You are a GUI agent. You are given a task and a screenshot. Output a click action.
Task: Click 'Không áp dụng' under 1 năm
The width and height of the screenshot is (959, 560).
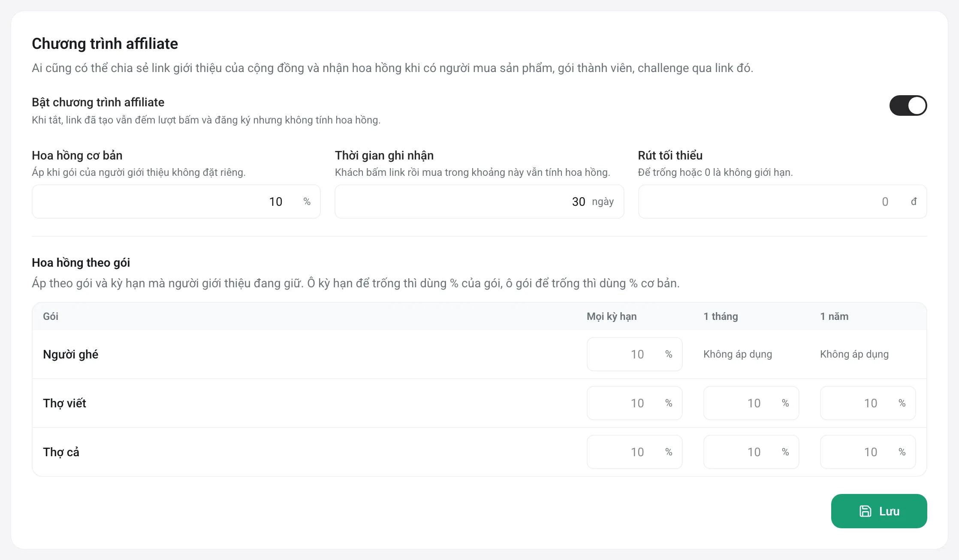point(854,354)
